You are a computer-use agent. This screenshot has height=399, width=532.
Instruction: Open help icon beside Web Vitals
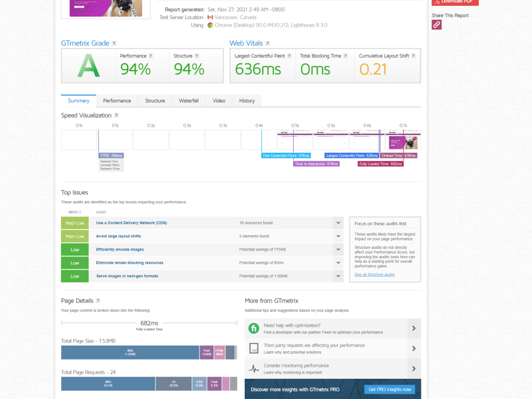point(268,44)
